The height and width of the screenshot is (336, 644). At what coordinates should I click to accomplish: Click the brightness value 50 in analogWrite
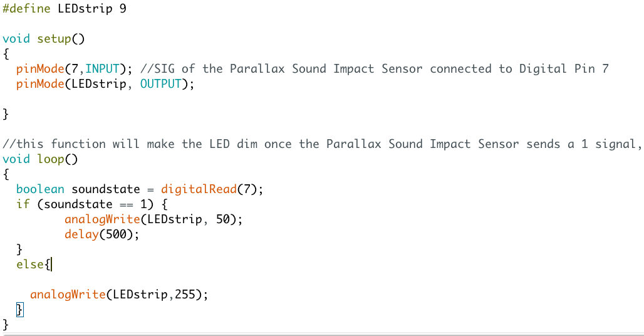coord(222,219)
